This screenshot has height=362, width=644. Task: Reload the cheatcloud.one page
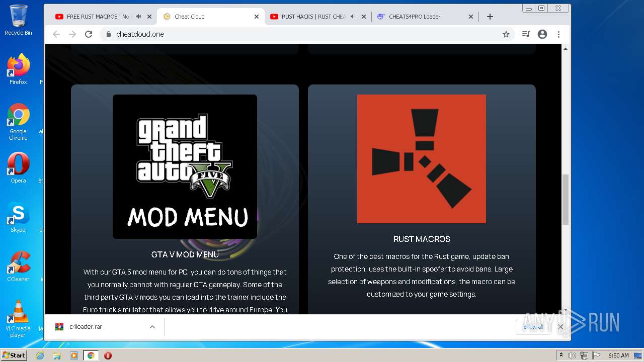point(89,34)
